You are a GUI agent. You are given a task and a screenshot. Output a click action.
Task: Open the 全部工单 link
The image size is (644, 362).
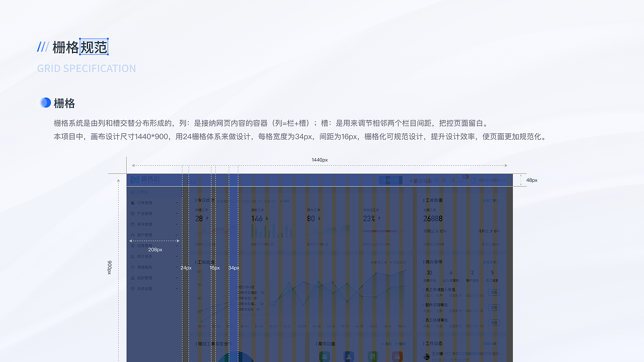[490, 200]
